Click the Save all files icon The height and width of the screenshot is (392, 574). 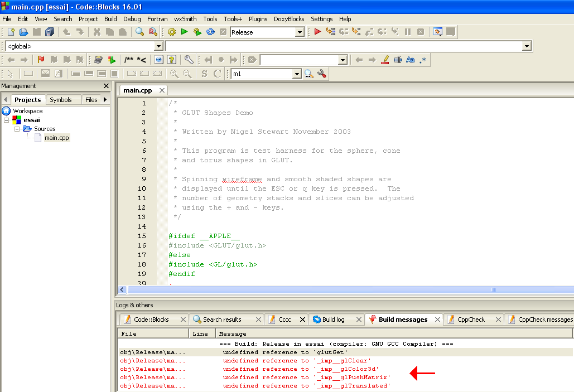tap(50, 32)
